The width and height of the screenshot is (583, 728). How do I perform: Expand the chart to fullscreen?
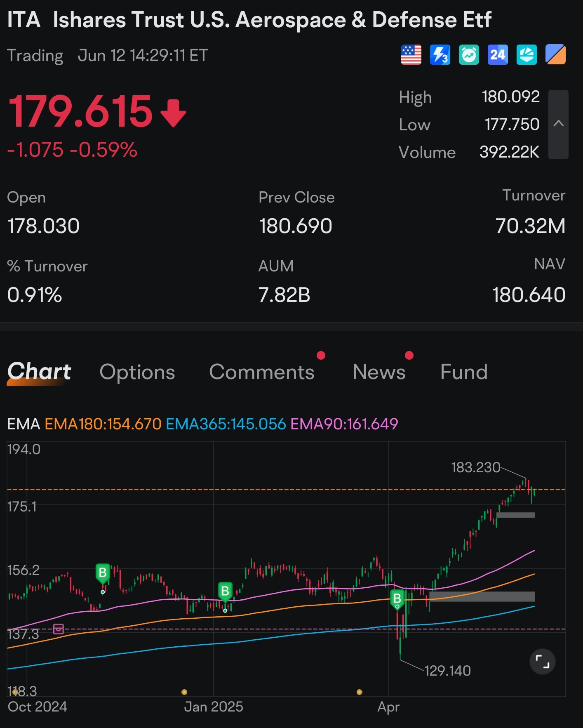[x=542, y=662]
